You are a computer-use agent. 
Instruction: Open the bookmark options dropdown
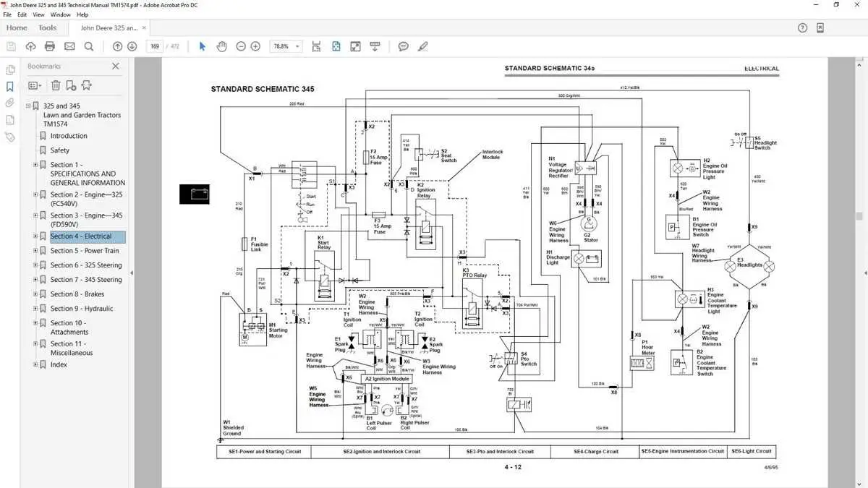point(35,85)
